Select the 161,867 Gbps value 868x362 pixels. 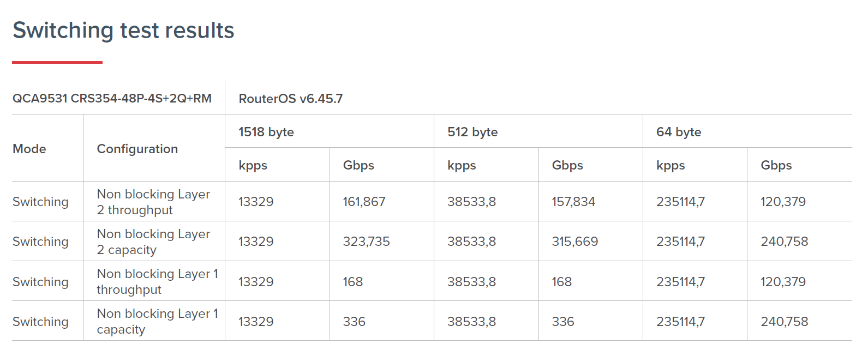364,202
